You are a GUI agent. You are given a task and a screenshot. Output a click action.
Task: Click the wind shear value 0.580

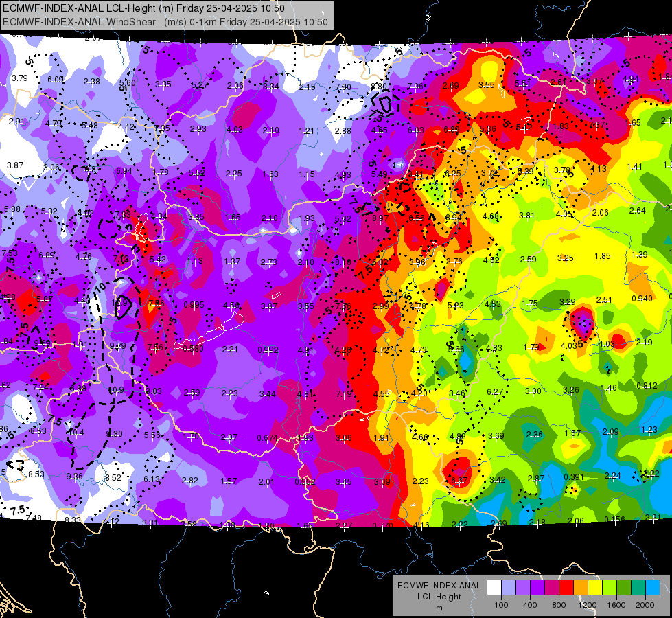pyautogui.click(x=194, y=349)
